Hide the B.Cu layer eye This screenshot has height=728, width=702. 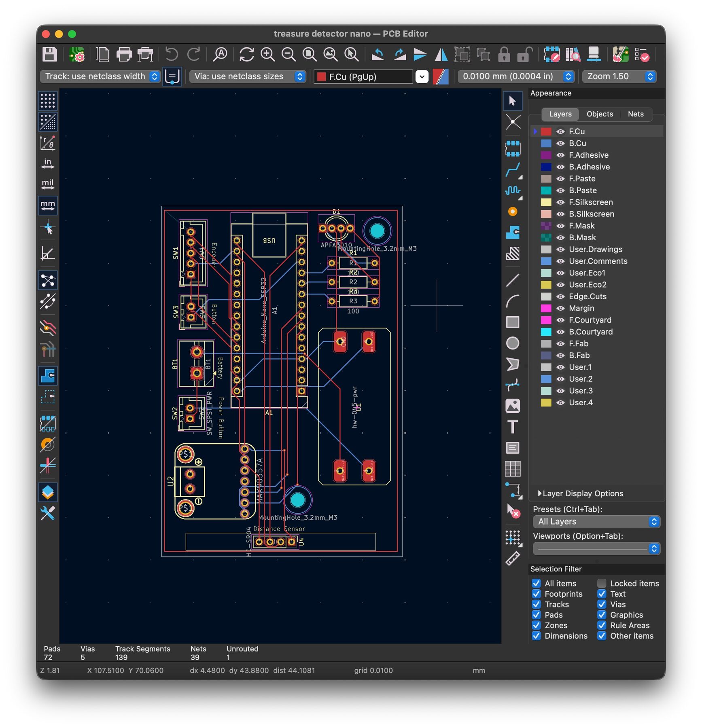click(x=560, y=143)
